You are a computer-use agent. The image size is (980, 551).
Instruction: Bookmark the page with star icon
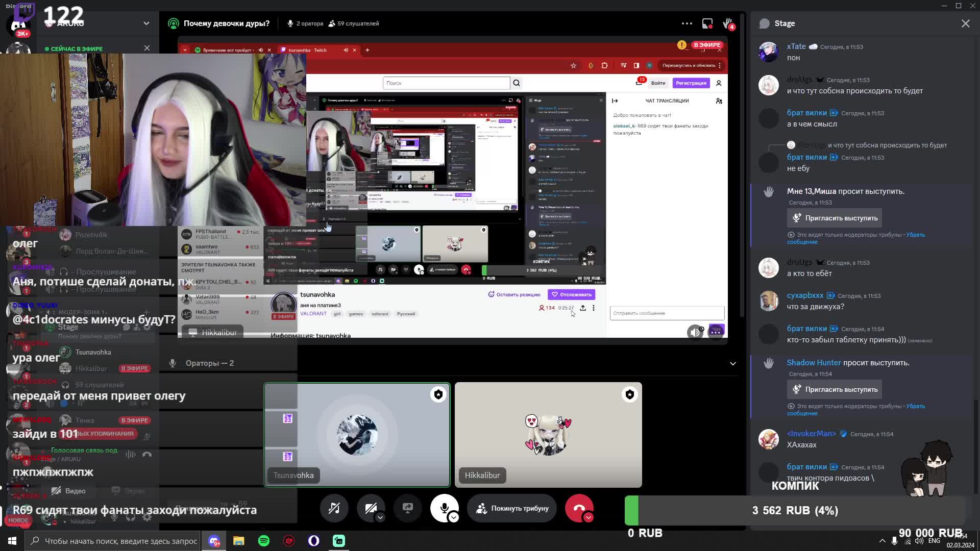click(573, 65)
